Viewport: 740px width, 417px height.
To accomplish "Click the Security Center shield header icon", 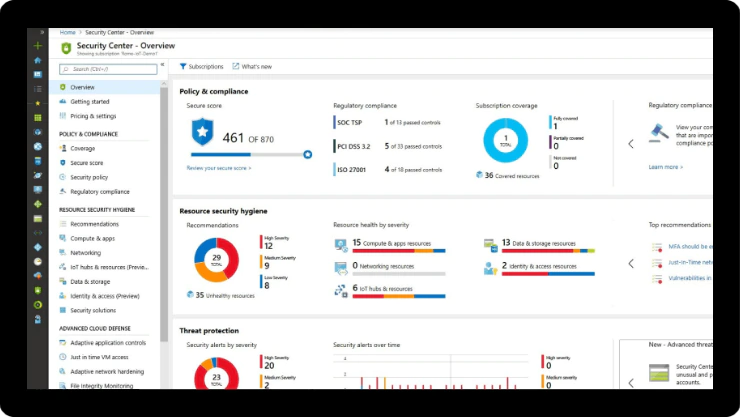I will pyautogui.click(x=66, y=48).
